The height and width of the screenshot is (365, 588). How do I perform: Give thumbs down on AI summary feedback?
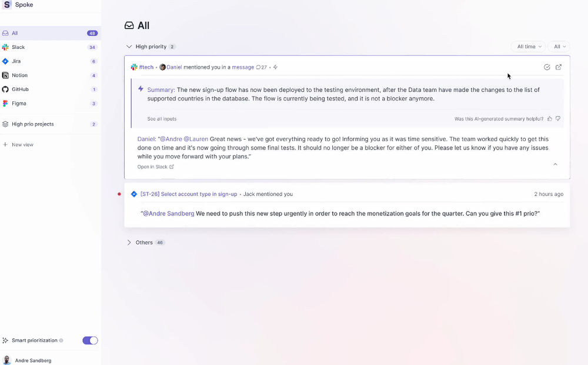[558, 118]
